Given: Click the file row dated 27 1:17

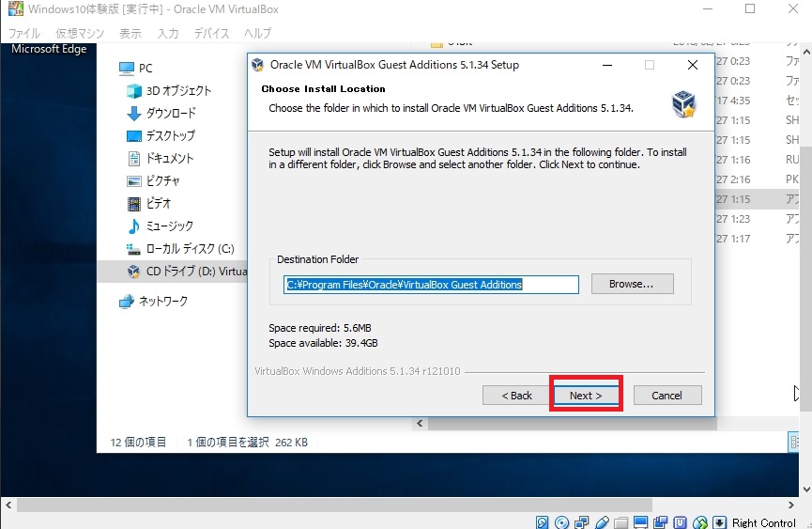Looking at the screenshot, I should click(757, 239).
